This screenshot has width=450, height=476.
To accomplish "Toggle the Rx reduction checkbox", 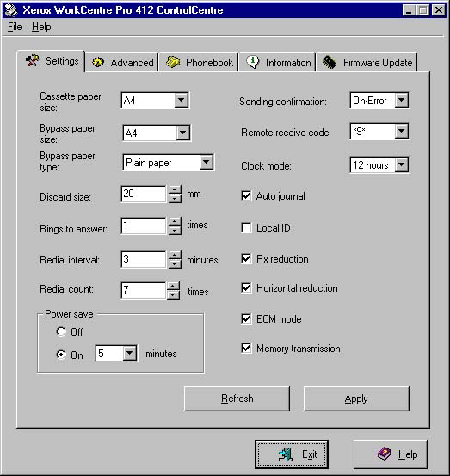I will click(x=246, y=259).
